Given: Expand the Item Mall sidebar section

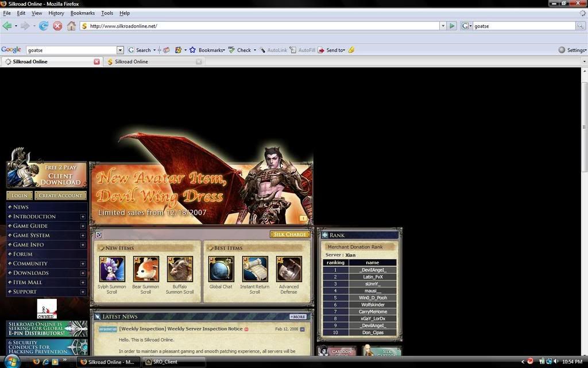Looking at the screenshot, I should point(83,282).
